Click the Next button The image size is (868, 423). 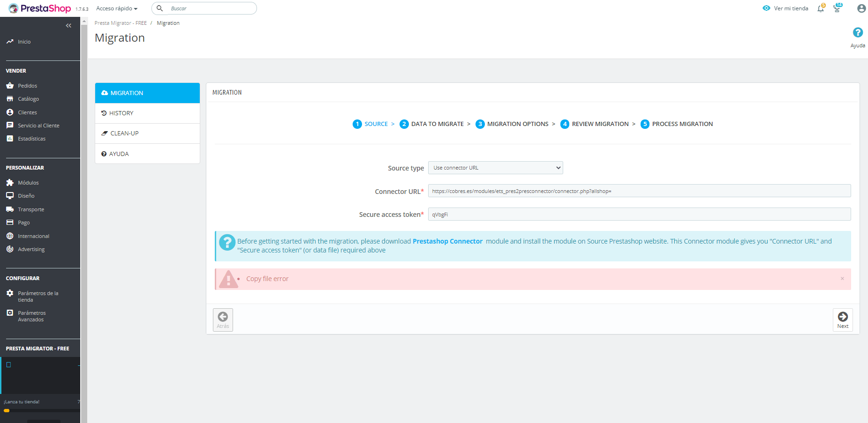843,320
